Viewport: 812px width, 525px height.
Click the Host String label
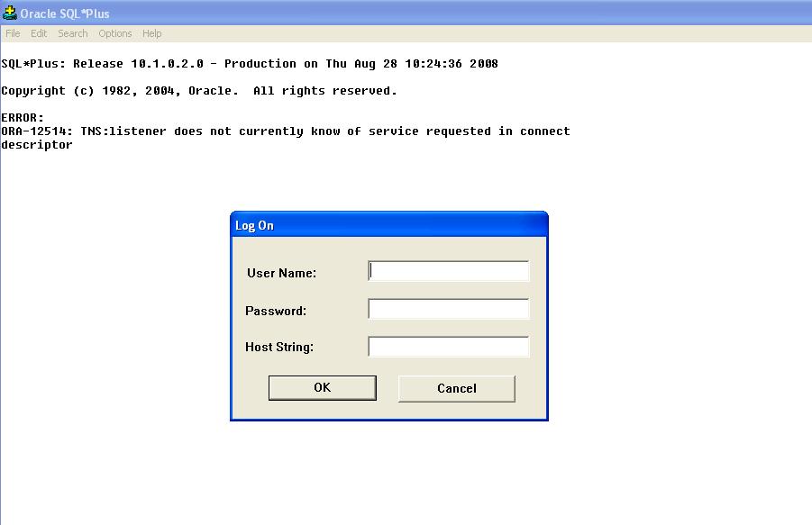(x=279, y=347)
